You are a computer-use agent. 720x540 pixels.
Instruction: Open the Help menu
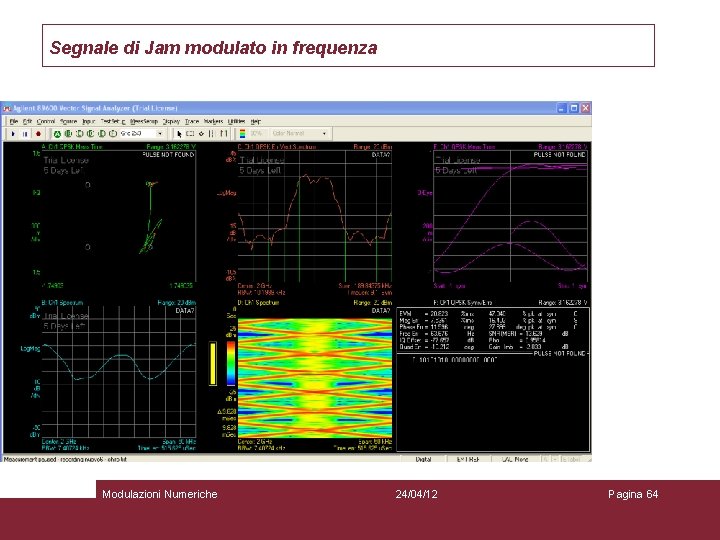[256, 121]
